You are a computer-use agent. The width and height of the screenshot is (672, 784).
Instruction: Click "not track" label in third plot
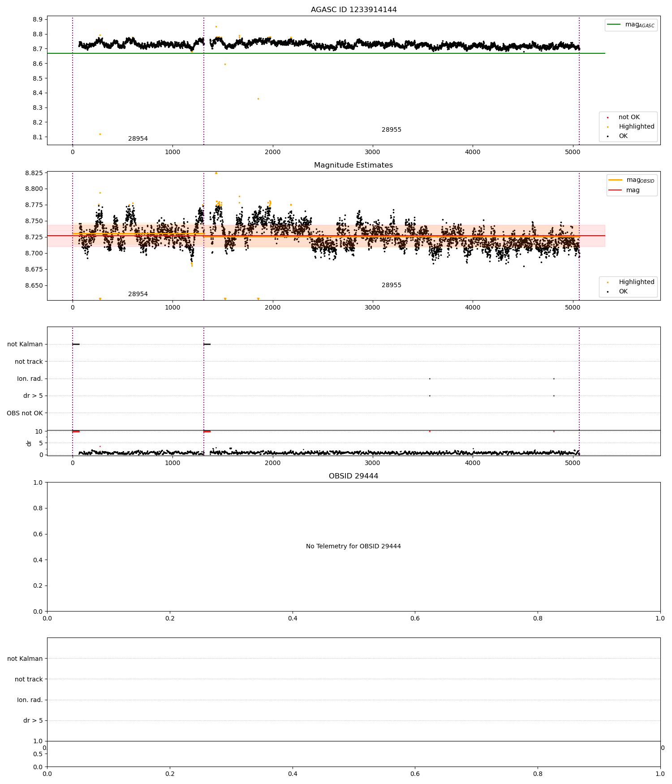coord(29,362)
